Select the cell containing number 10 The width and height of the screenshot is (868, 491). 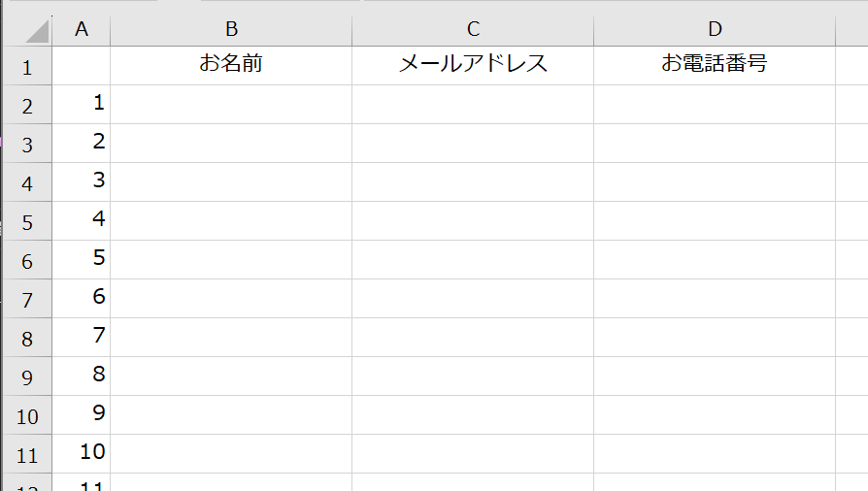click(82, 453)
